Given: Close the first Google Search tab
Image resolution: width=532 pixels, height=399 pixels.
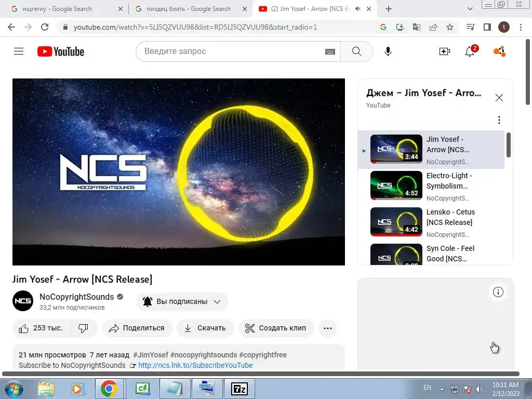Looking at the screenshot, I should (121, 9).
